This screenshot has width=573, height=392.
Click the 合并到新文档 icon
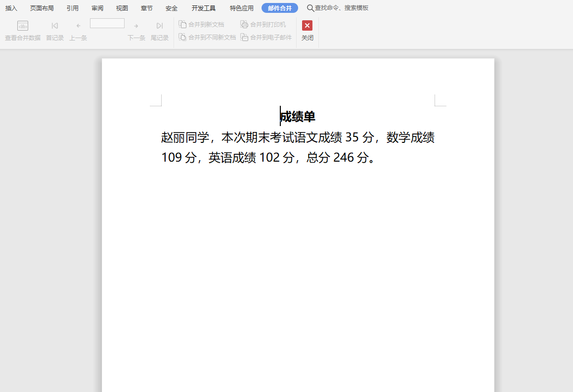click(x=182, y=24)
